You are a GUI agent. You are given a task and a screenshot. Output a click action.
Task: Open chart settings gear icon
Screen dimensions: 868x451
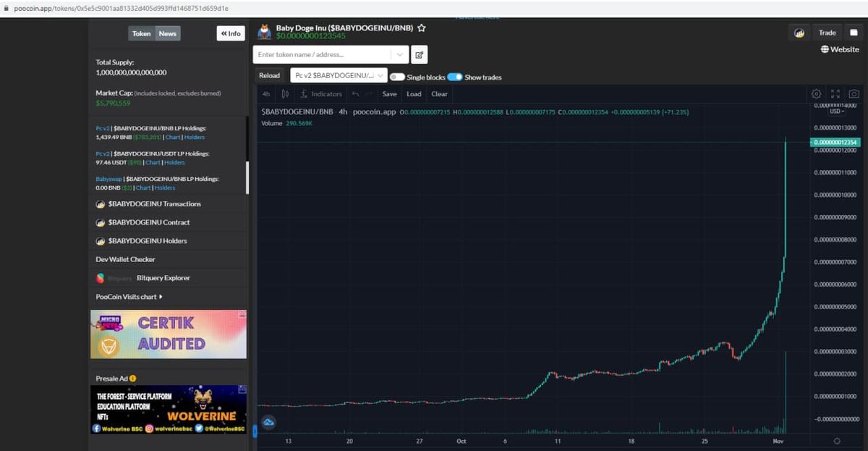point(816,94)
